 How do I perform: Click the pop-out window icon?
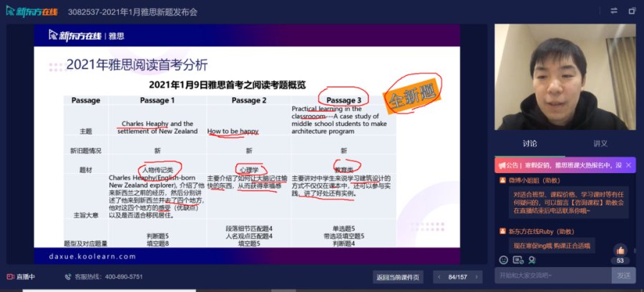click(633, 11)
